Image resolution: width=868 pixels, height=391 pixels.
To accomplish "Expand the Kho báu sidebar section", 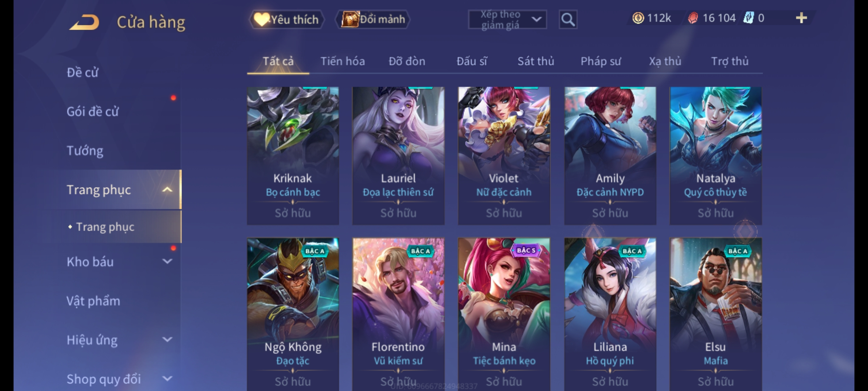I will 167,261.
